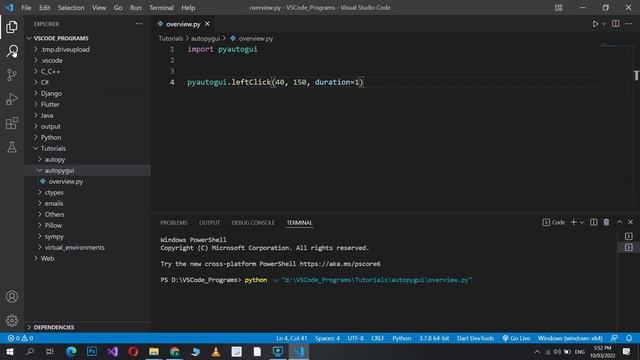This screenshot has width=640, height=360.
Task: Open the File menu
Action: tap(26, 8)
